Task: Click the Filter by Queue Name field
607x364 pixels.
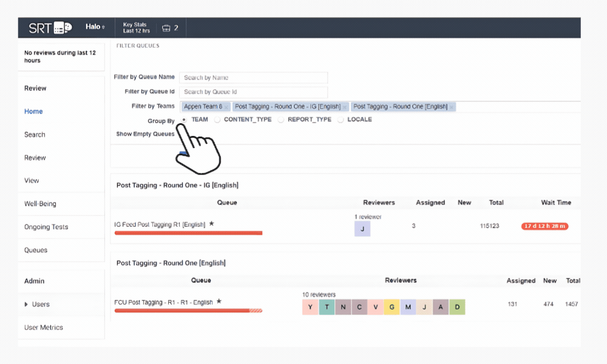Action: pyautogui.click(x=253, y=78)
